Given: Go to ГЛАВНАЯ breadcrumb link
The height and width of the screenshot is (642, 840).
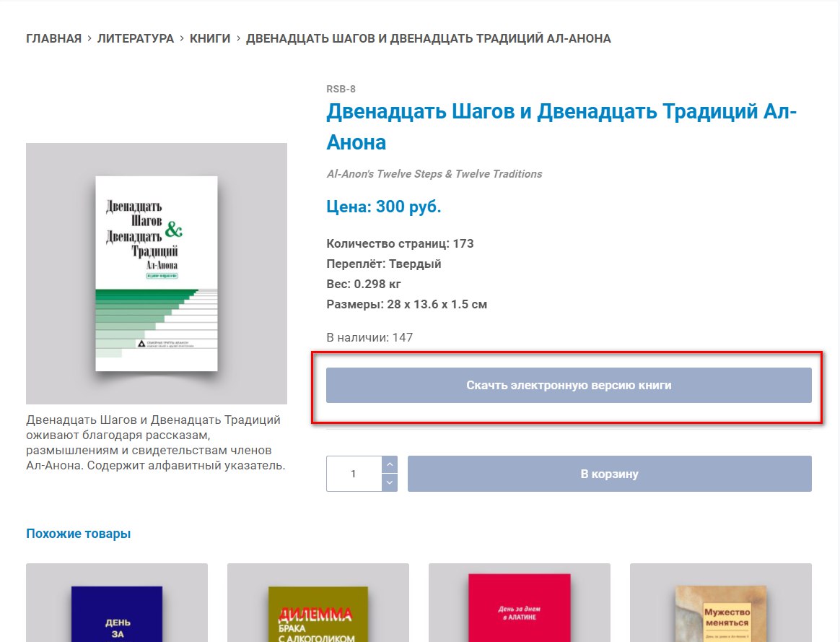Looking at the screenshot, I should 53,38.
